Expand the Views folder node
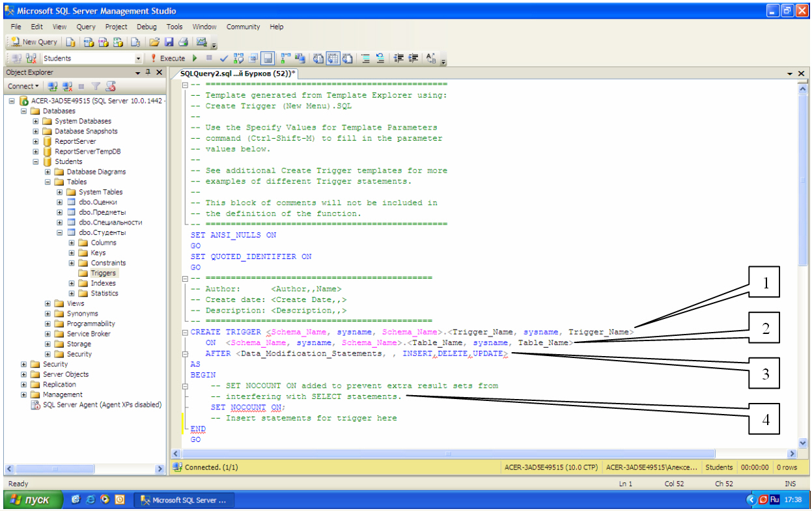Image resolution: width=812 pixels, height=511 pixels. tap(48, 303)
